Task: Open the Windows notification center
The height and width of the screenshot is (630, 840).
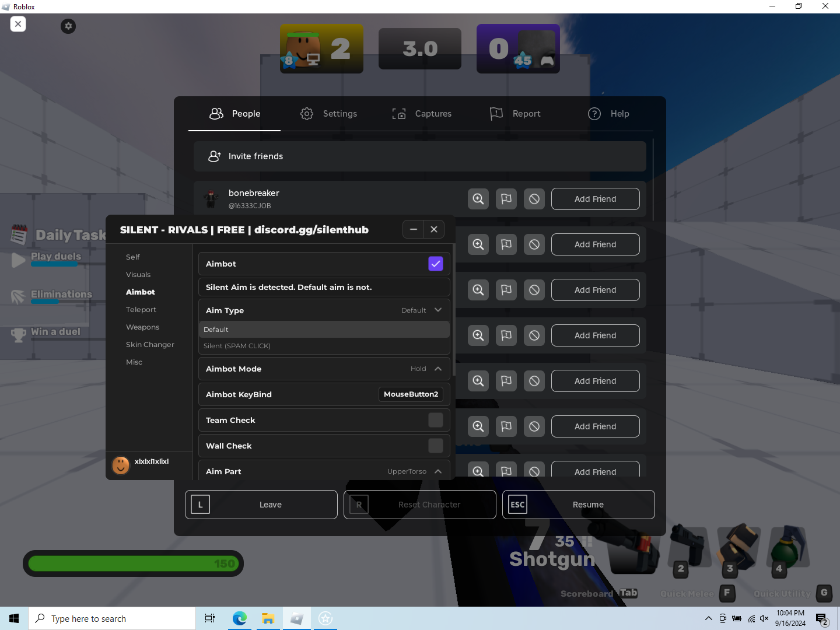Action: coord(822,619)
